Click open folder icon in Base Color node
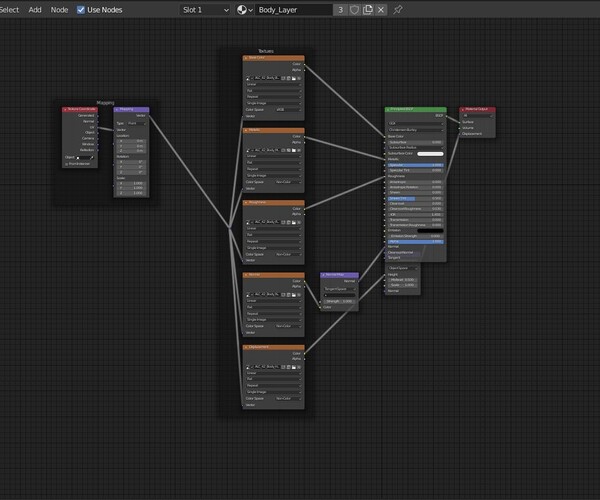Viewport: 600px width, 500px height. (x=292, y=77)
